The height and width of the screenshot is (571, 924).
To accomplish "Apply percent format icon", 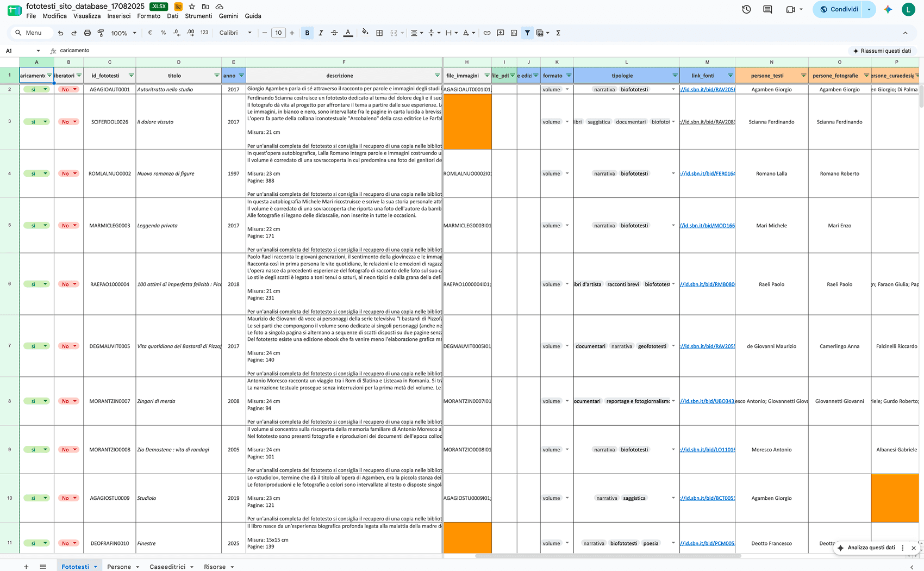I will pyautogui.click(x=164, y=33).
